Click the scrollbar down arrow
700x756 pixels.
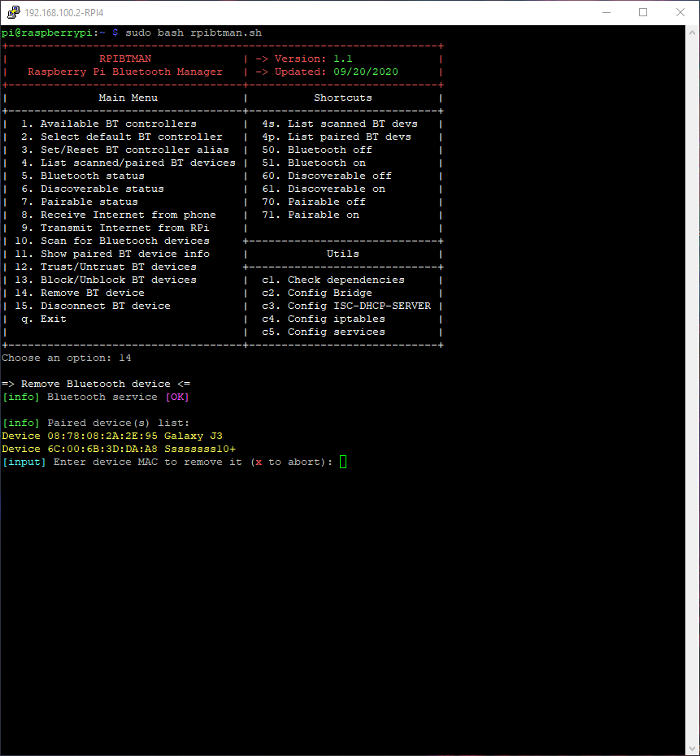693,749
